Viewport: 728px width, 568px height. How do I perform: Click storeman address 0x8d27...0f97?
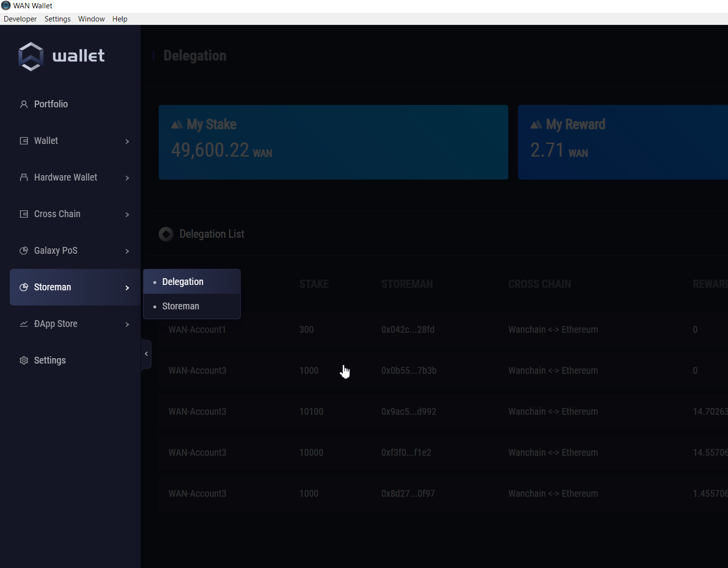coord(408,493)
